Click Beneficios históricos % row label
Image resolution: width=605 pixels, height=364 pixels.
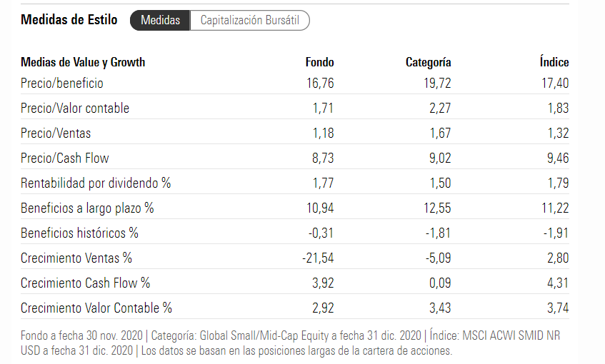(79, 233)
